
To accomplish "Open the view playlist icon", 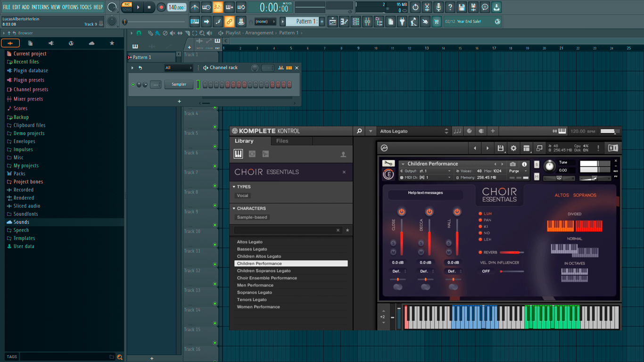I will tap(333, 22).
